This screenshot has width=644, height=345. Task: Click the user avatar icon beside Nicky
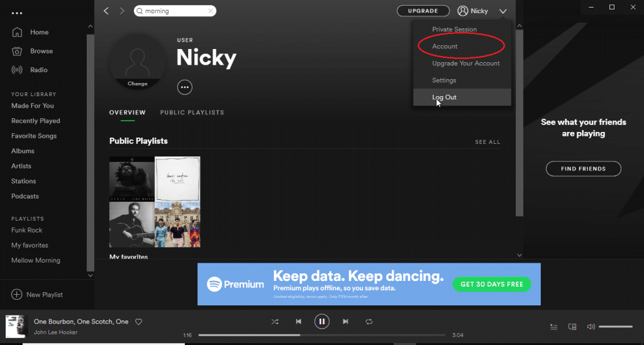(x=463, y=11)
